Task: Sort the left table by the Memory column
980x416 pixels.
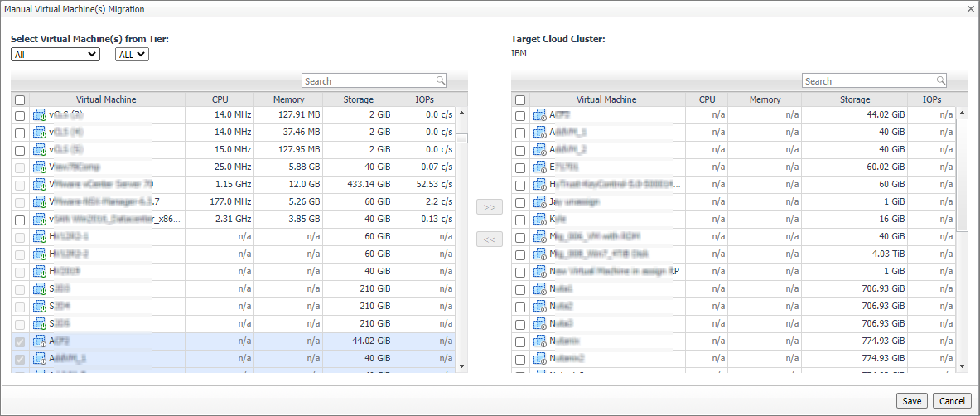Action: point(289,99)
